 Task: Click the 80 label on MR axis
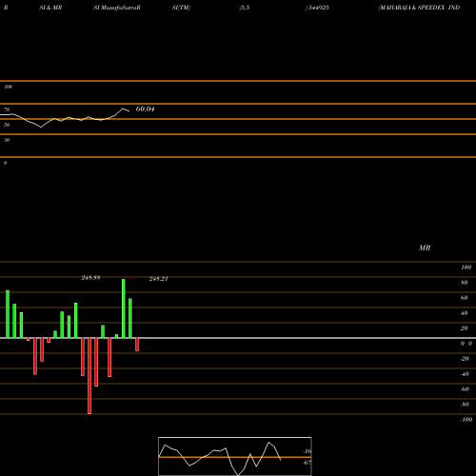(x=465, y=283)
